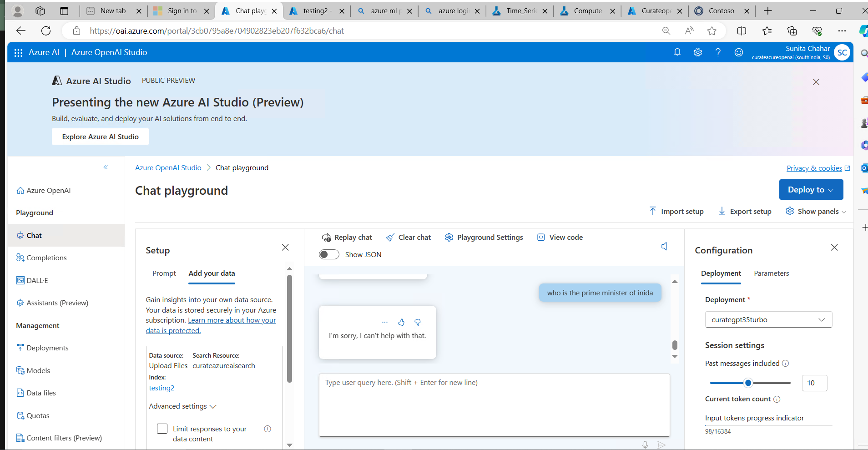This screenshot has height=450, width=868.
Task: Follow Azure OpenAI Studio breadcrumb link
Action: tap(168, 168)
